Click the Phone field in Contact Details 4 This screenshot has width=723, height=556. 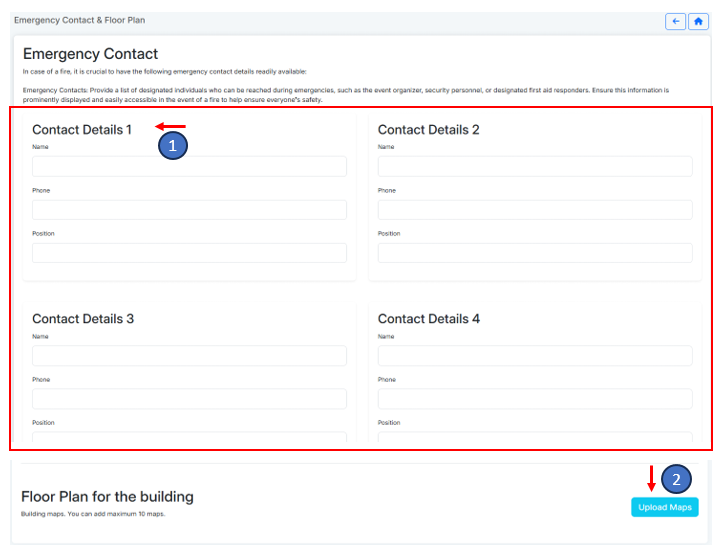coord(535,399)
